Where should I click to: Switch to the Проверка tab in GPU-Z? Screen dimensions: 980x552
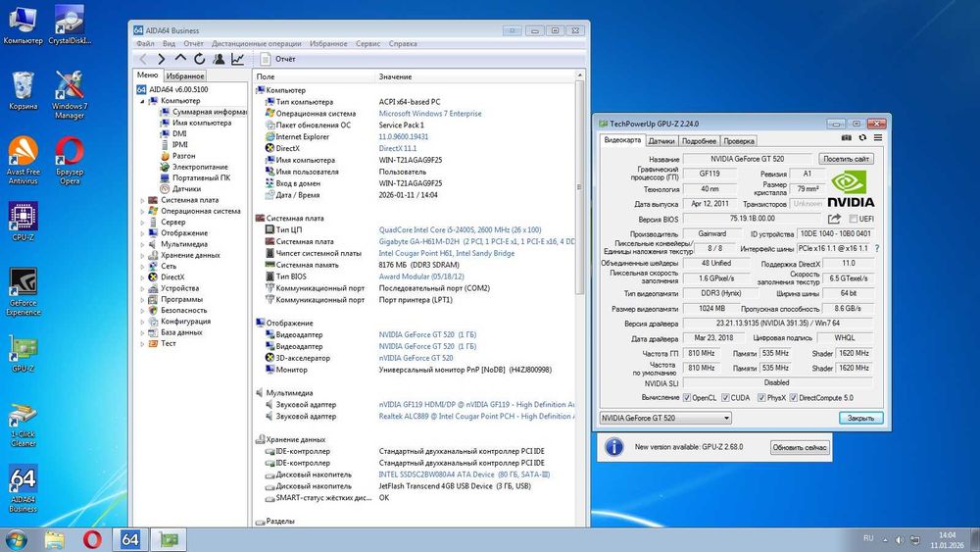coord(739,141)
